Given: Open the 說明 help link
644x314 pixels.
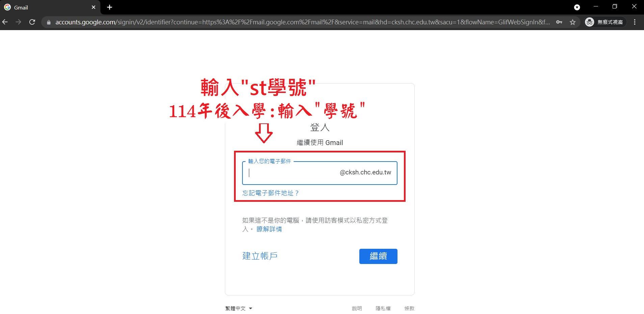Looking at the screenshot, I should pyautogui.click(x=357, y=308).
